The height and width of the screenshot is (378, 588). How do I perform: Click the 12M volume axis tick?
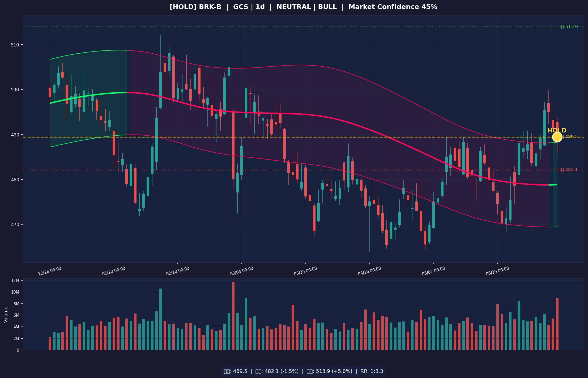point(16,281)
